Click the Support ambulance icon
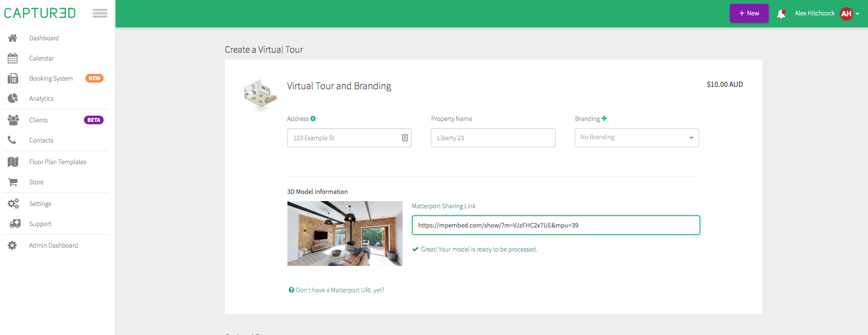The image size is (868, 335). coord(15,224)
